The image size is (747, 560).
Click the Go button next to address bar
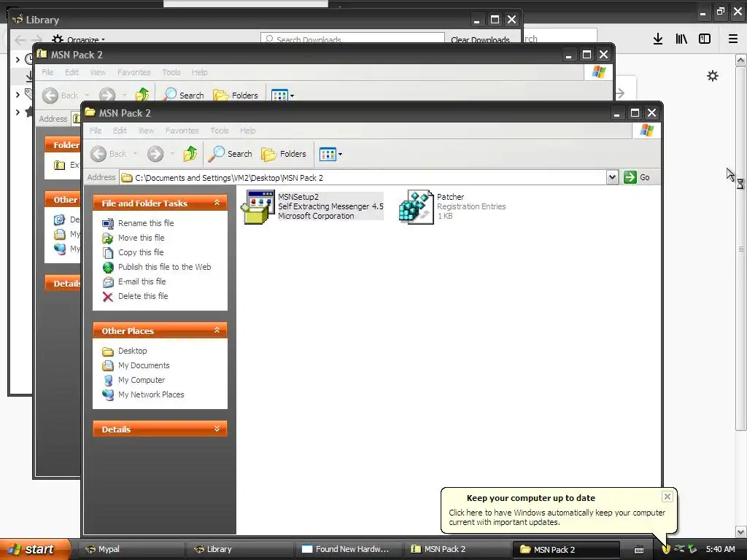click(x=637, y=178)
